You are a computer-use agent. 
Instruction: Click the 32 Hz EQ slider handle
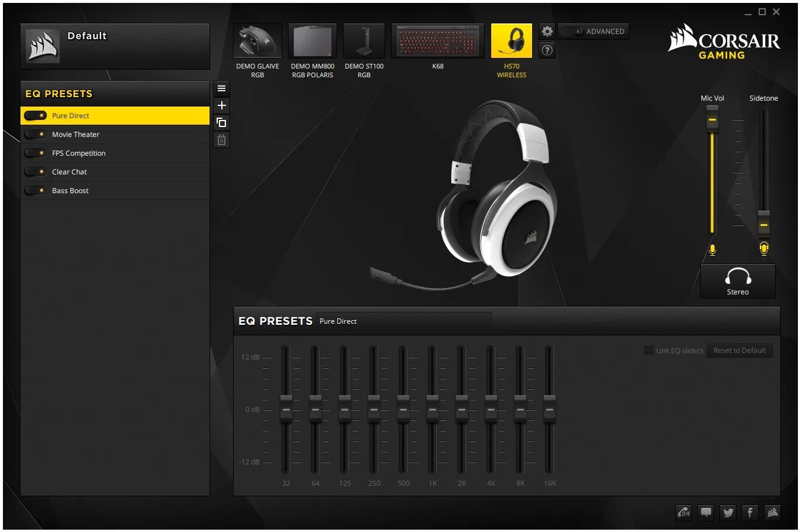(286, 409)
